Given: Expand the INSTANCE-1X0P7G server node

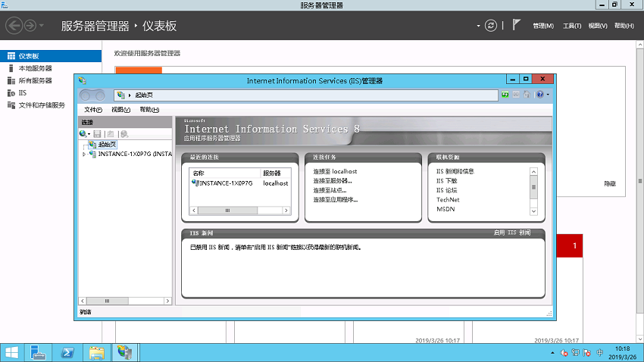Looking at the screenshot, I should tap(84, 154).
